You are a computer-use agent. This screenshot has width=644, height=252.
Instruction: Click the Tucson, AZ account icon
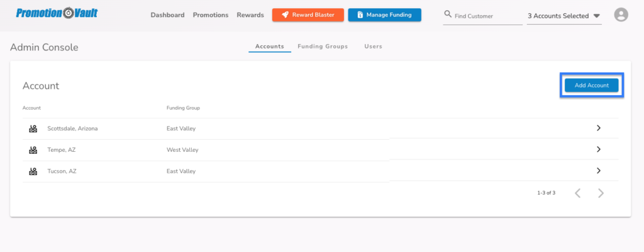[x=33, y=171]
